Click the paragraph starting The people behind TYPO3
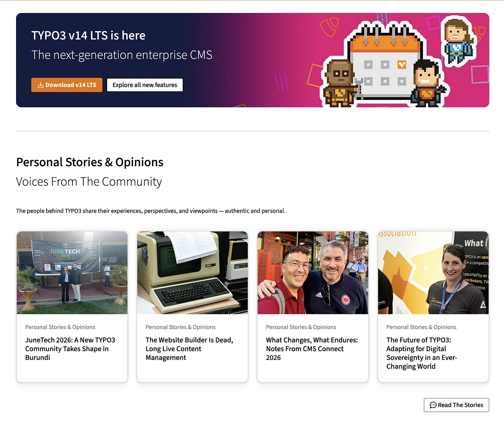504x426 pixels. 150,211
